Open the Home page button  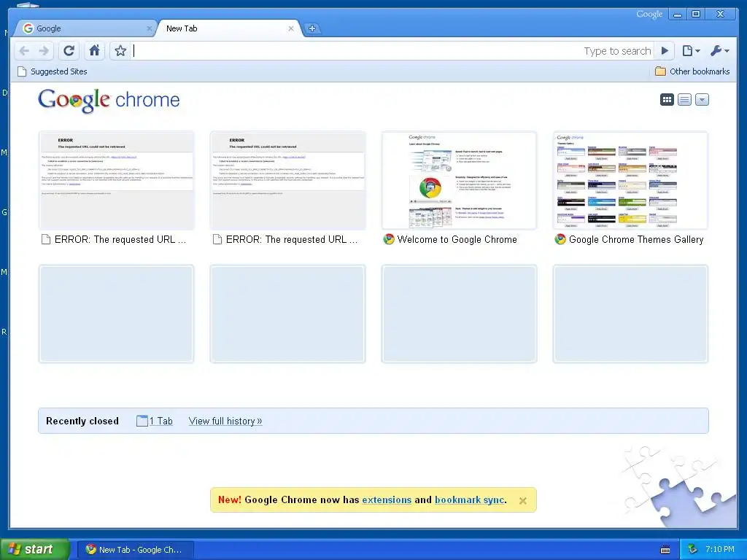pos(95,50)
